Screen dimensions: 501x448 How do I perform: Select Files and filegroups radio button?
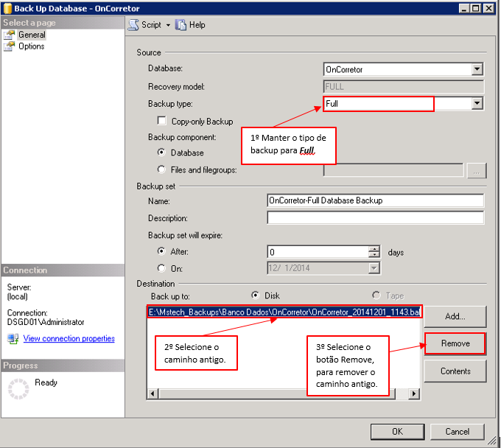161,169
